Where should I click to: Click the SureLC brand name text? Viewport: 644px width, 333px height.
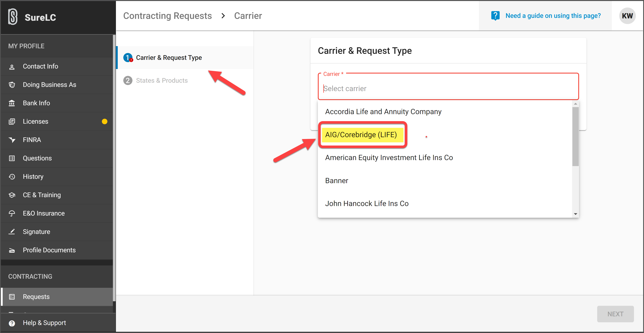(x=40, y=17)
